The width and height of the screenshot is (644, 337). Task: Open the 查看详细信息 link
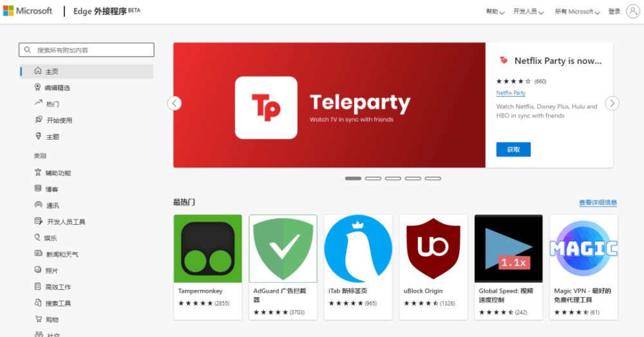point(598,202)
